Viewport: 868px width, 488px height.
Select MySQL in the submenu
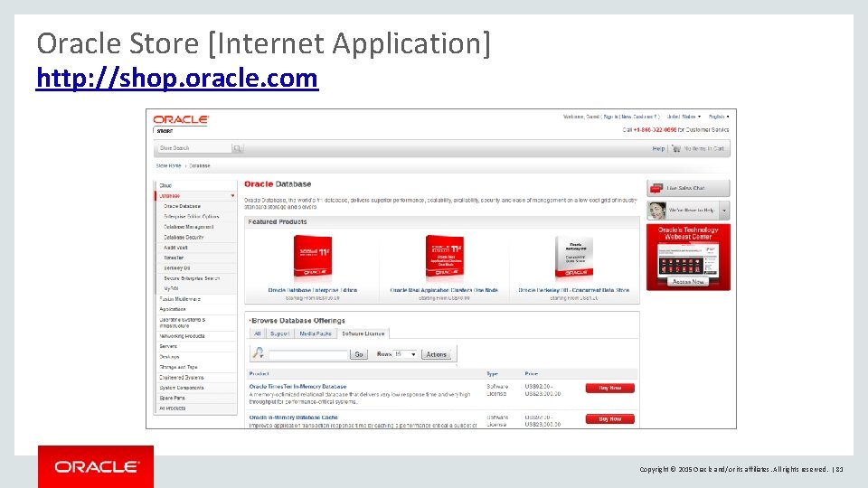point(171,289)
